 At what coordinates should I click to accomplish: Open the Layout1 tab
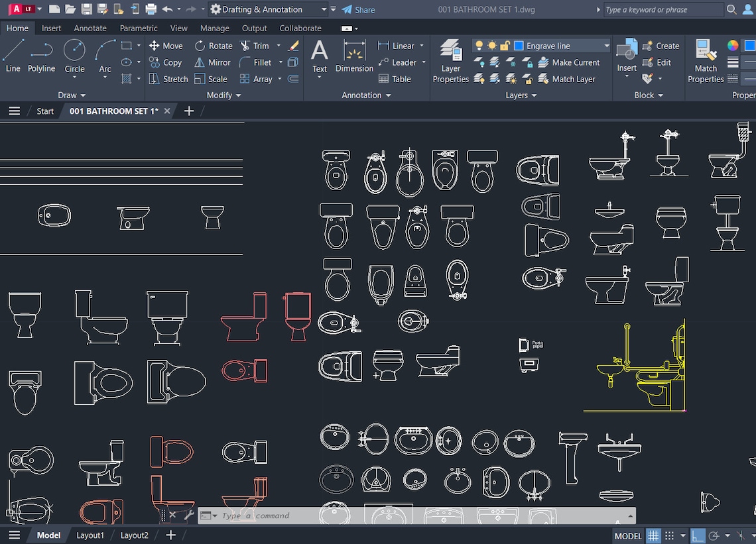[x=90, y=535]
